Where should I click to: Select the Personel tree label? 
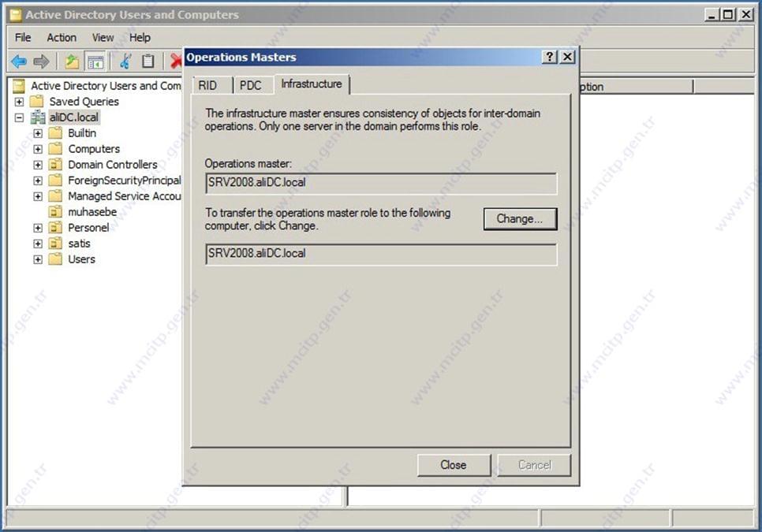[88, 228]
